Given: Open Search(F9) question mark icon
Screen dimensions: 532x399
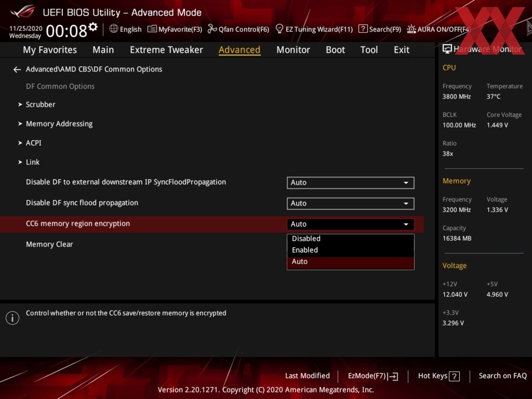Looking at the screenshot, I should coord(363,29).
